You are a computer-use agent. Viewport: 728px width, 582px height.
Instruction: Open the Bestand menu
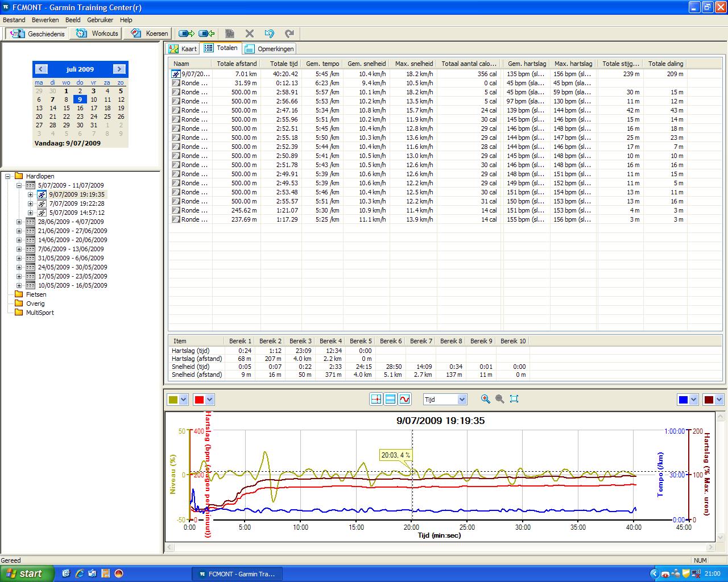pyautogui.click(x=14, y=20)
